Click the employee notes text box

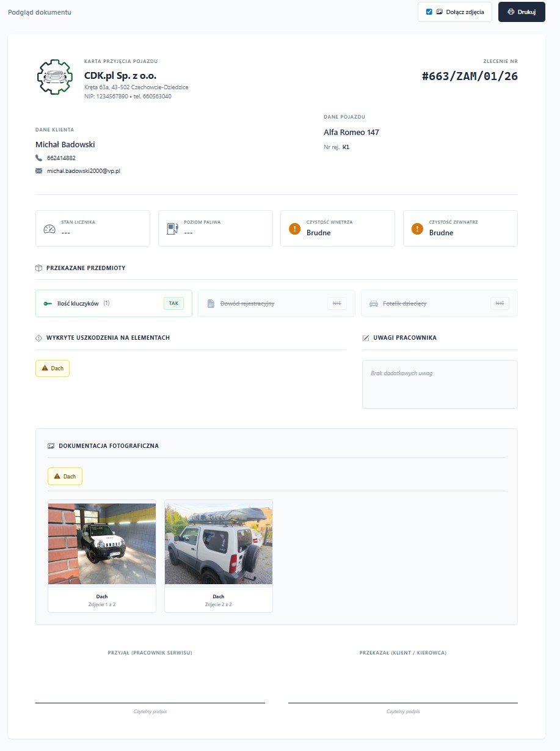(x=440, y=384)
